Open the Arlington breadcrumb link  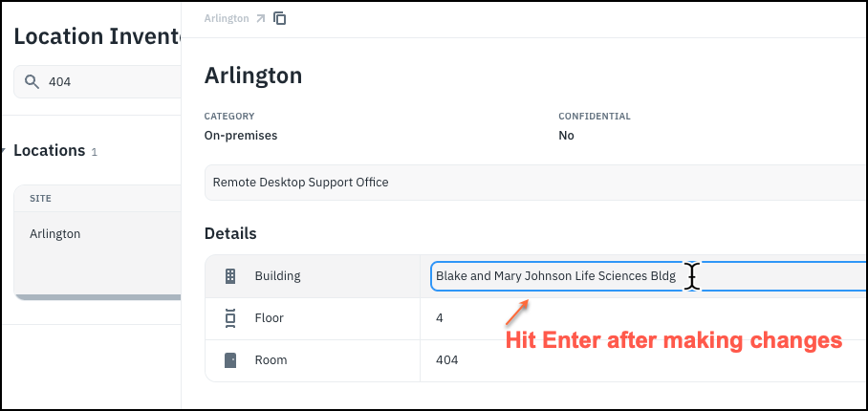(x=226, y=18)
